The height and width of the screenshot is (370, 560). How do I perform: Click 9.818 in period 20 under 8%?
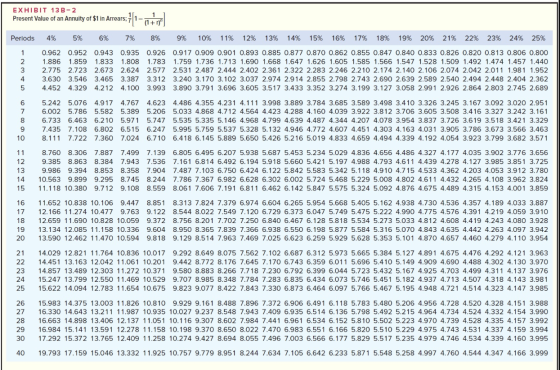[156, 238]
